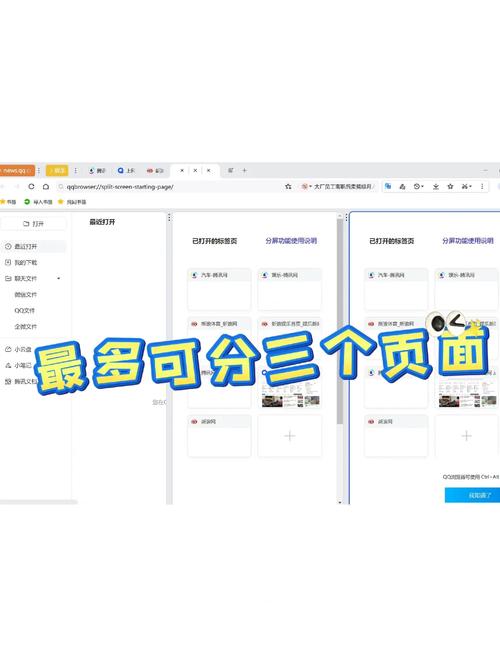Open the translate icon in the toolbar
Viewport: 500px width, 653px height.
point(388,187)
